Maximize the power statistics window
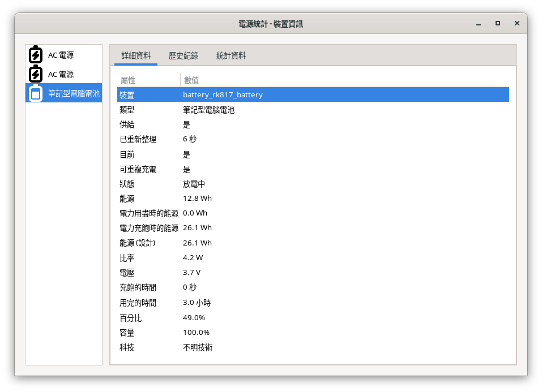The width and height of the screenshot is (542, 392). 498,23
